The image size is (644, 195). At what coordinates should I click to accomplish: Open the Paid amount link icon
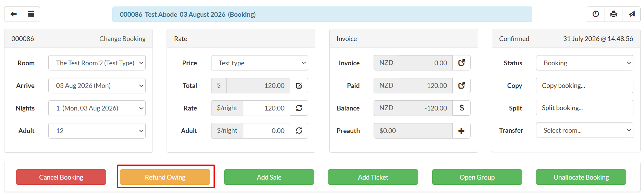(x=461, y=85)
